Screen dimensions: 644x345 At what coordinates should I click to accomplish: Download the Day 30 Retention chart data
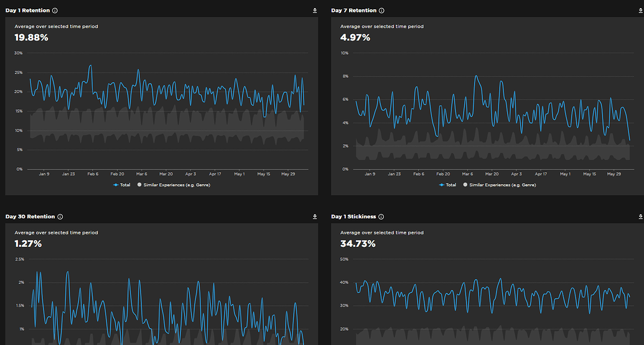[x=315, y=217]
